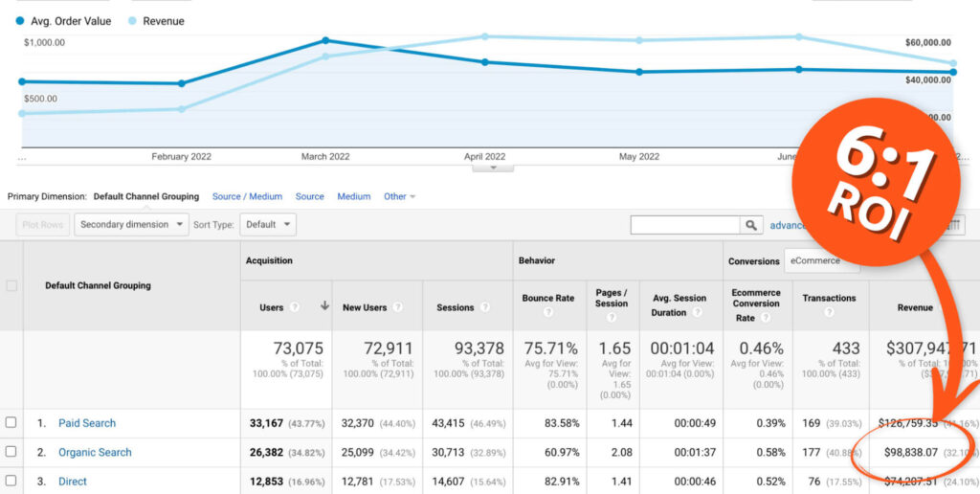The image size is (980, 494).
Task: Sort by the Bounce Rate column header
Action: tap(548, 299)
